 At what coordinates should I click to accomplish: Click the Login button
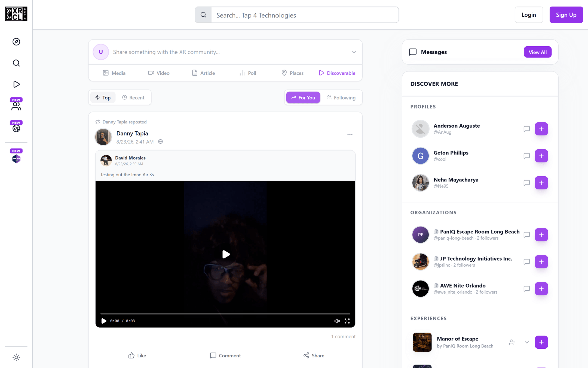click(529, 15)
